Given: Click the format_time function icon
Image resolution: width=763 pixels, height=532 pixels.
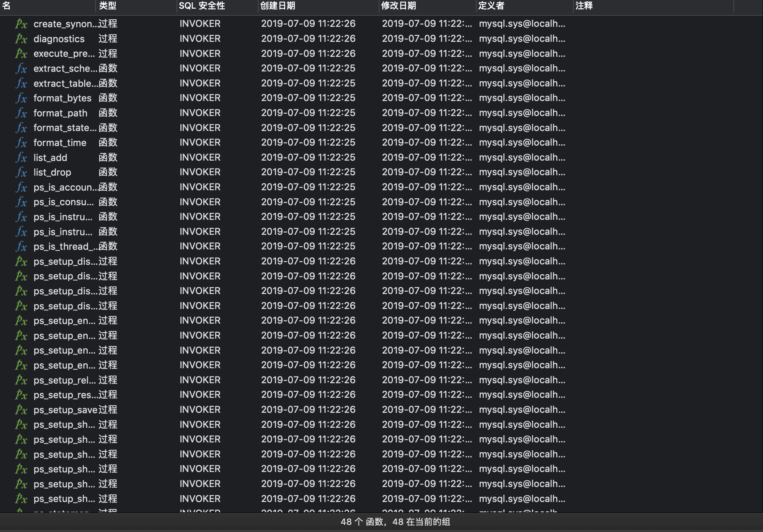Looking at the screenshot, I should click(21, 142).
